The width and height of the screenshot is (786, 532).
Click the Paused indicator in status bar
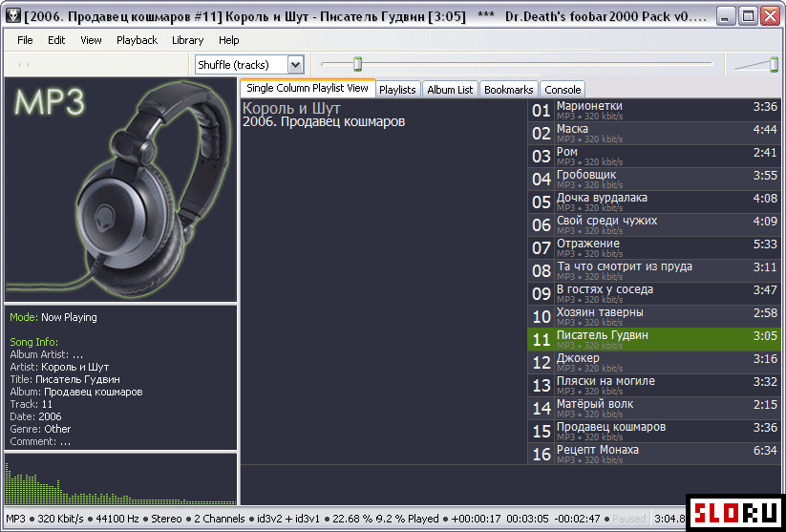628,519
